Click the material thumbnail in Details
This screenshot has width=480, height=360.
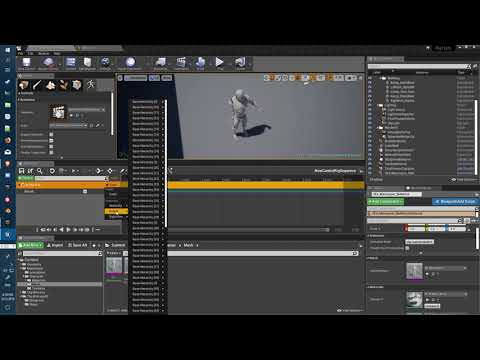click(x=414, y=300)
